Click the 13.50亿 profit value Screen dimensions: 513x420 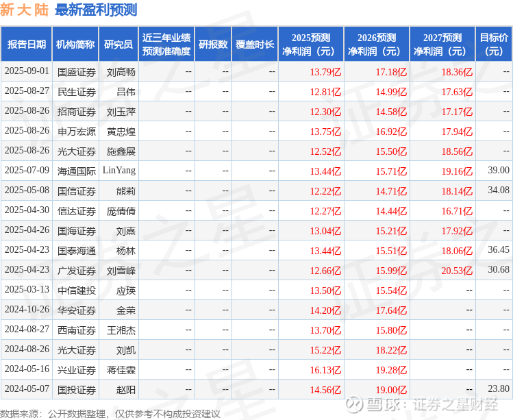pyautogui.click(x=325, y=291)
